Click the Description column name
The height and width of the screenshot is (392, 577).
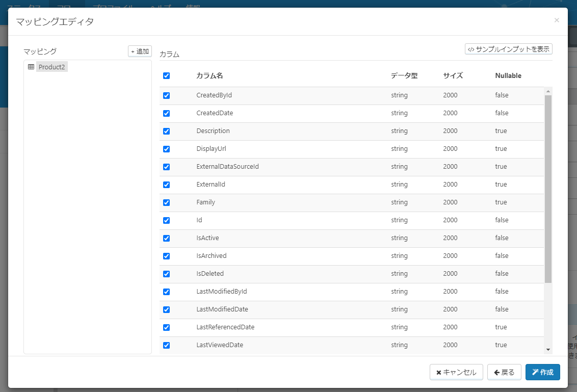click(x=213, y=130)
